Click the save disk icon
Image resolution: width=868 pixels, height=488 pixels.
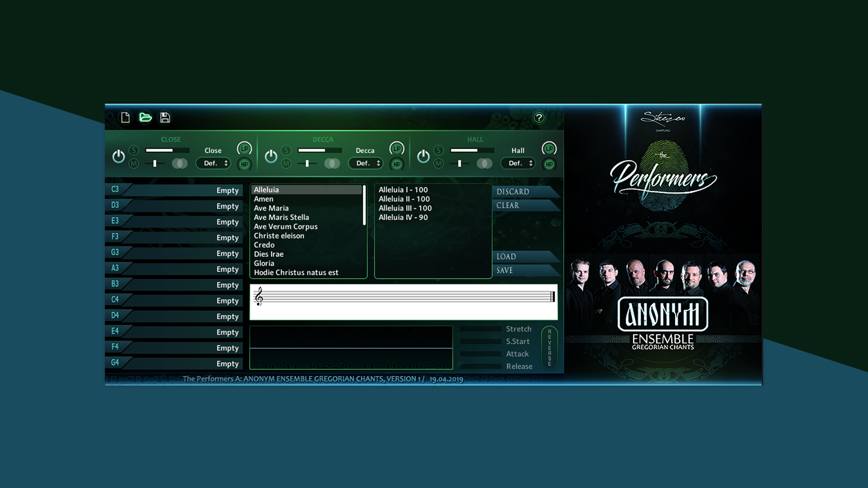pos(165,117)
